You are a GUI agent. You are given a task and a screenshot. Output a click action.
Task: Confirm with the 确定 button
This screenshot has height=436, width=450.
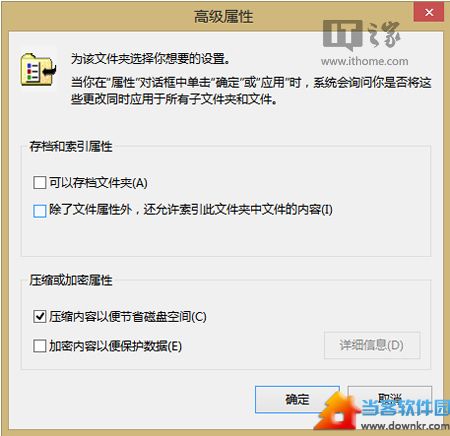(x=297, y=399)
